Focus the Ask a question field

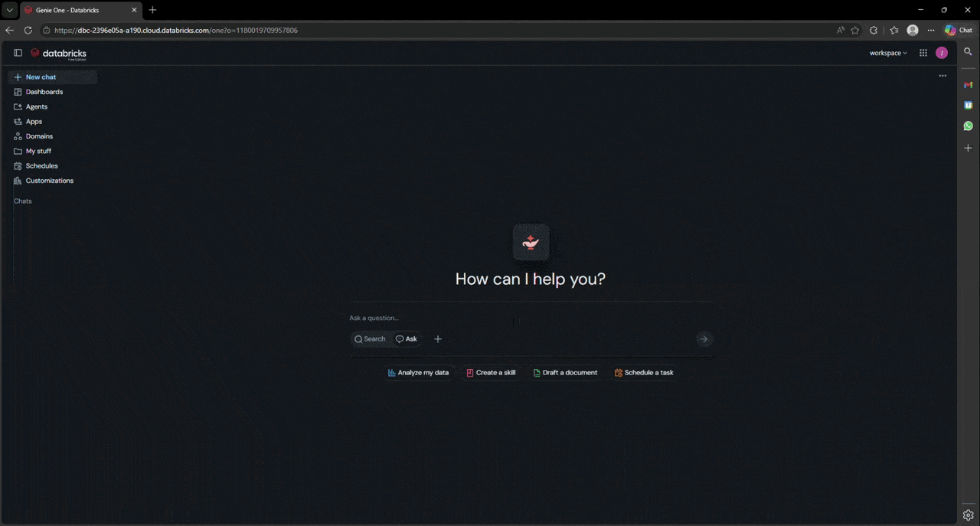pos(531,318)
